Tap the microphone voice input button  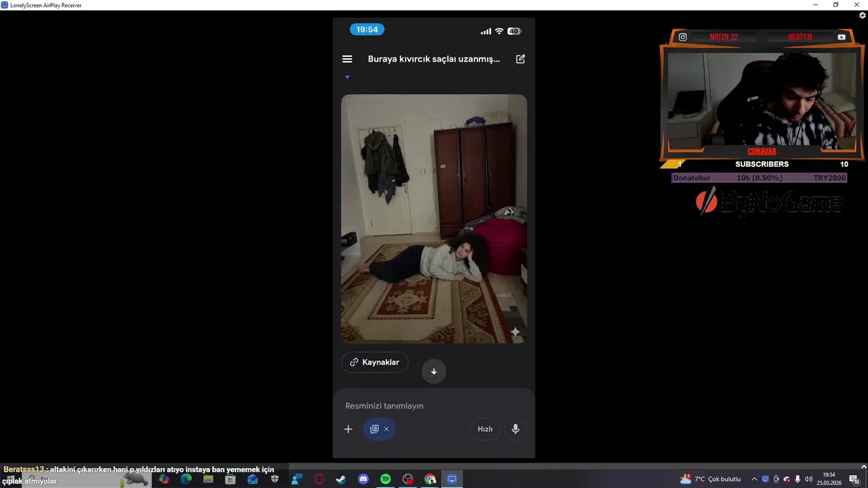(x=515, y=429)
